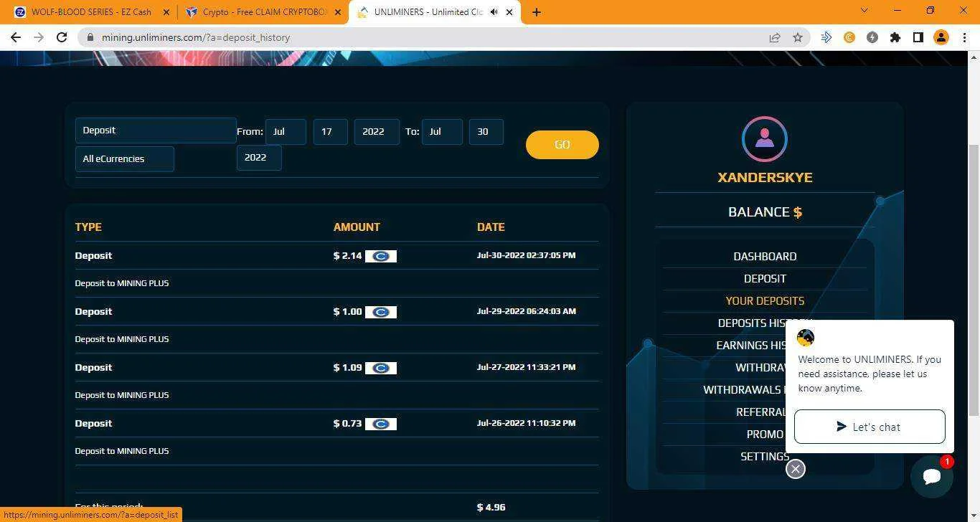Open the PROMO menu item
Viewport: 980px width, 522px height.
pyautogui.click(x=765, y=435)
